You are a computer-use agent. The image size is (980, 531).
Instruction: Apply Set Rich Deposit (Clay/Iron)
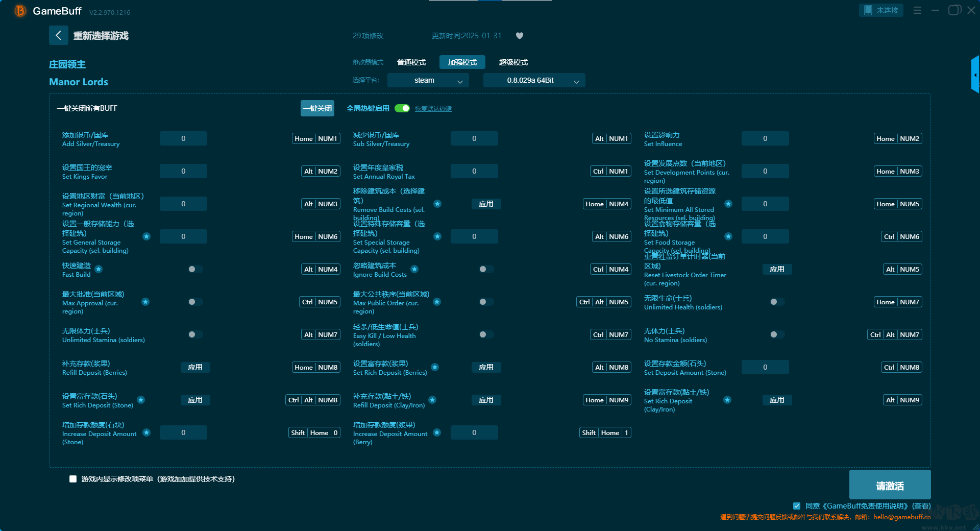coord(777,400)
